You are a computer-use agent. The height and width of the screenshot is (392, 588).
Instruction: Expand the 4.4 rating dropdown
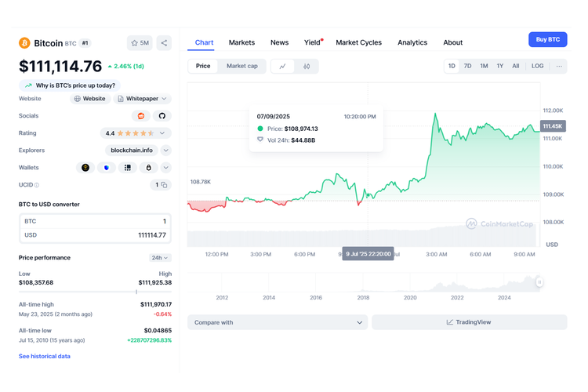[136, 133]
